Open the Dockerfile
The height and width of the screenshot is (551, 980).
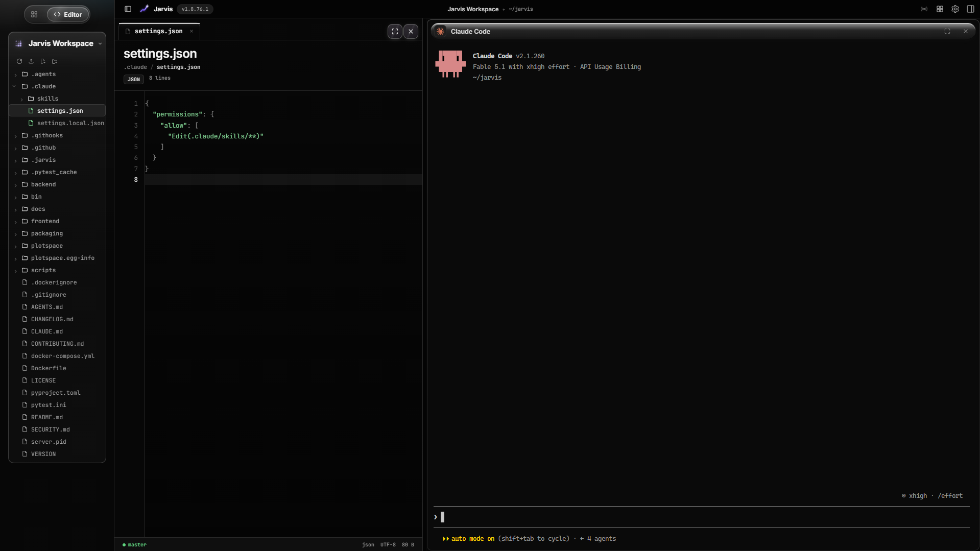pos(57,368)
